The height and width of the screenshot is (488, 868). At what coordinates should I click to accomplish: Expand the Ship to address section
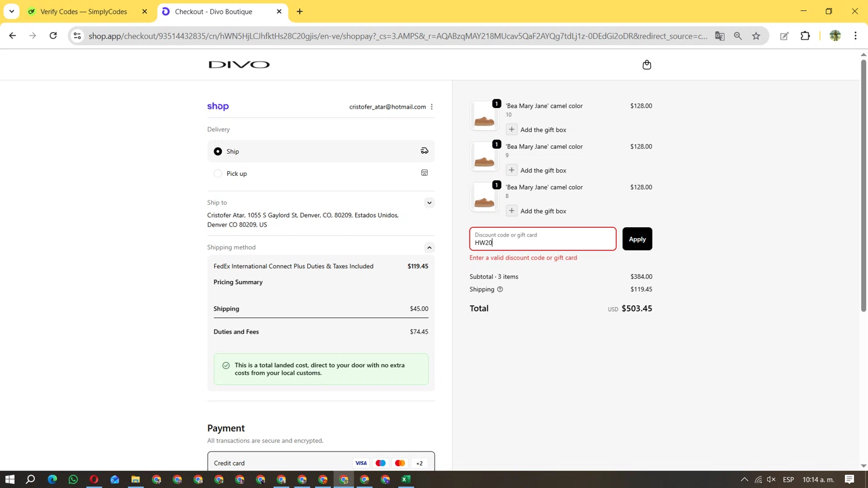[x=429, y=203]
